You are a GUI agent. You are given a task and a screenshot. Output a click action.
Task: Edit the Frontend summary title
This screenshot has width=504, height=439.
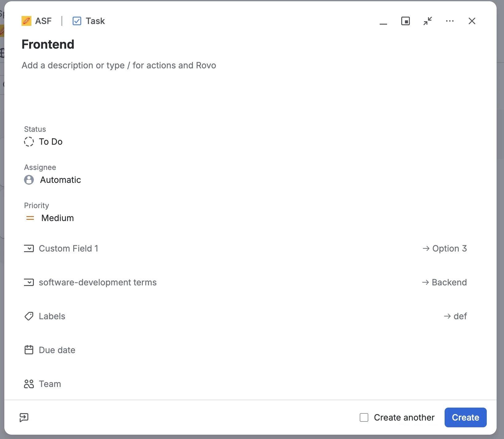[48, 44]
